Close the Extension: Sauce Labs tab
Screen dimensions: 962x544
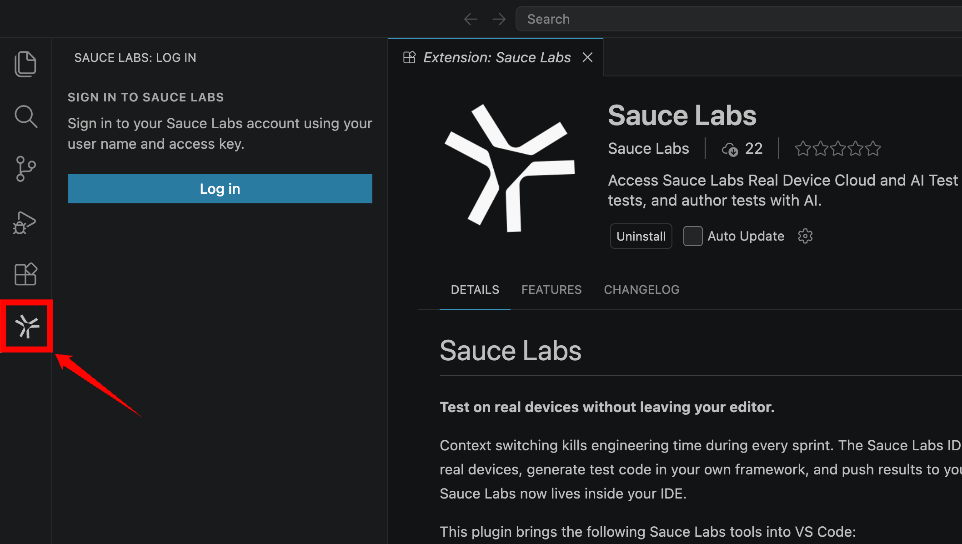pos(587,57)
